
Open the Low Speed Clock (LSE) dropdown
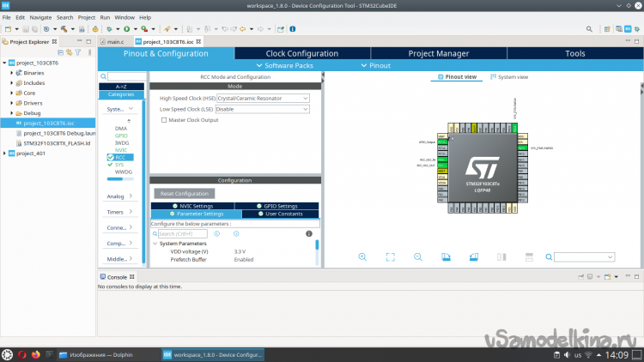(263, 110)
